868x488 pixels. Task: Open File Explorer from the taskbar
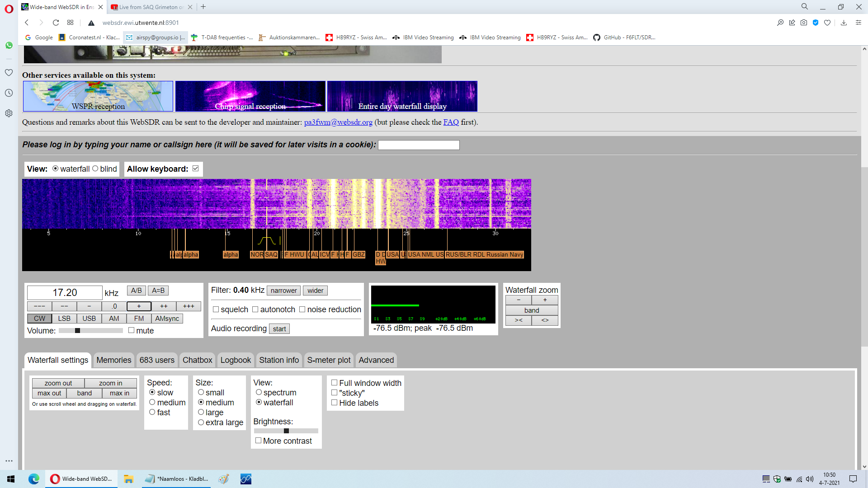(128, 479)
